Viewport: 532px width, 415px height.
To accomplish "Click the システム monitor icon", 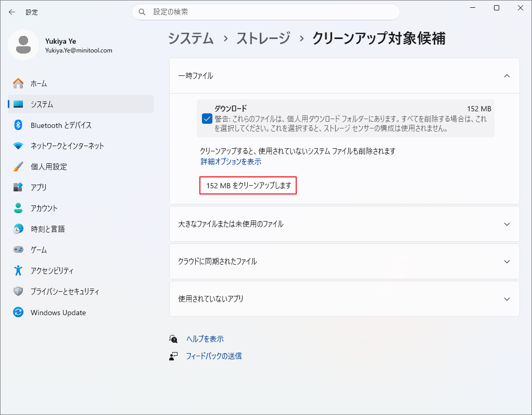I will (x=18, y=105).
